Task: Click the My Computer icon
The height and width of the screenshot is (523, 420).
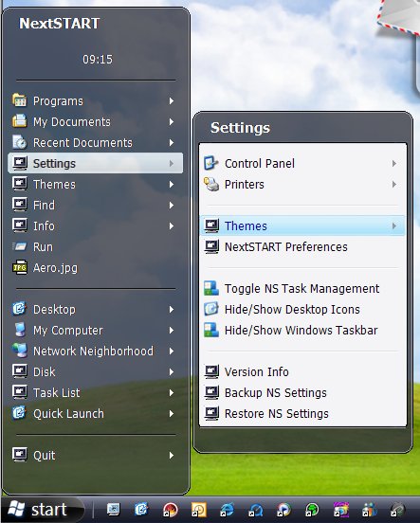Action: point(19,330)
